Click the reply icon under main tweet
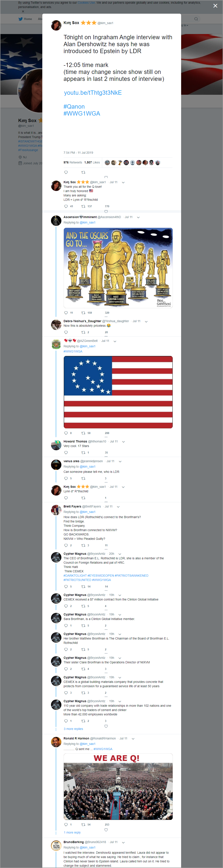The width and height of the screenshot is (223, 868). (66, 172)
